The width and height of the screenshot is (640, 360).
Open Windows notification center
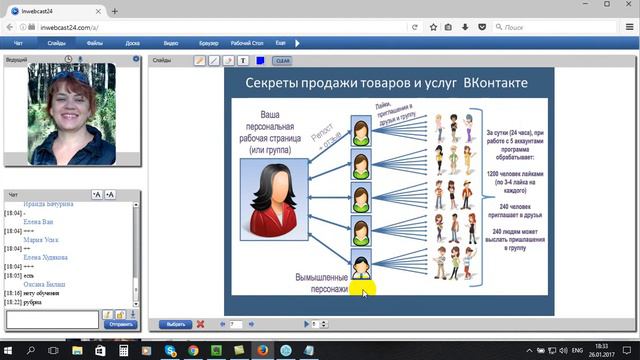point(627,351)
